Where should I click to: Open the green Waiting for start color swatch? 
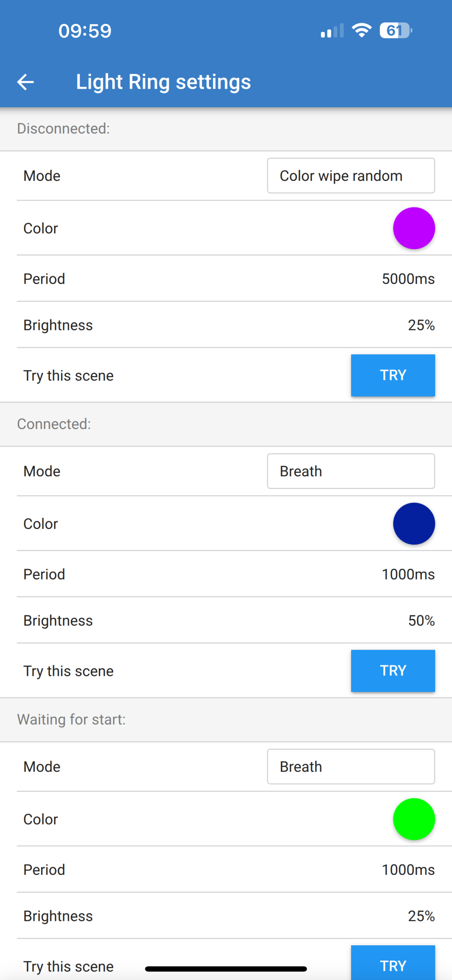point(414,819)
